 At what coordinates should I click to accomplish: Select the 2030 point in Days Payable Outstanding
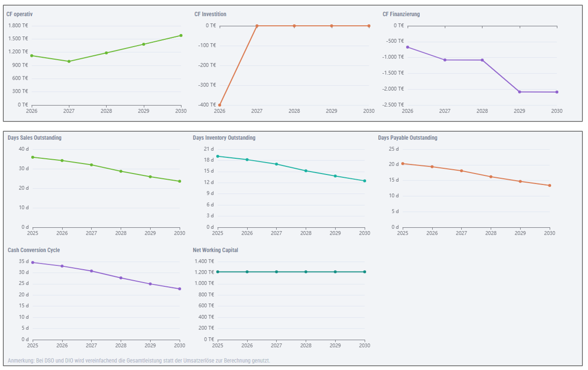[x=549, y=185]
